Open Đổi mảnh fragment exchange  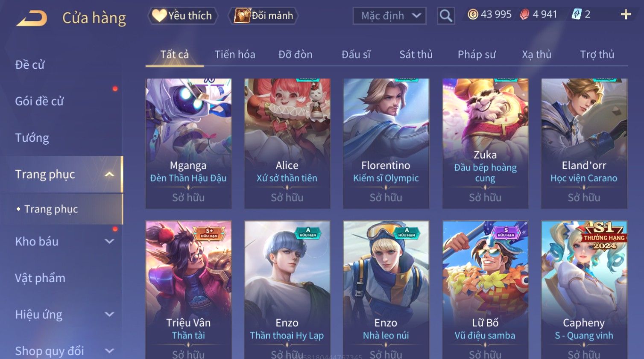point(263,16)
